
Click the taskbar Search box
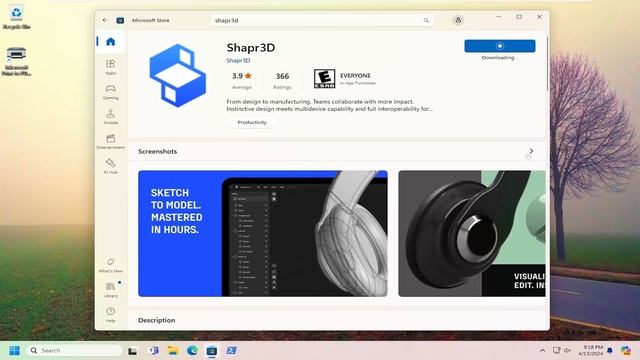coord(75,351)
